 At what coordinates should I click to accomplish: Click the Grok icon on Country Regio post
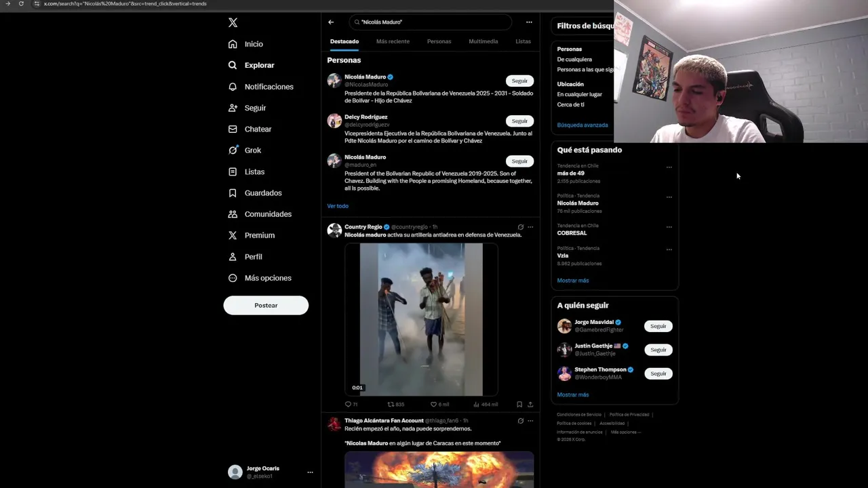[520, 227]
